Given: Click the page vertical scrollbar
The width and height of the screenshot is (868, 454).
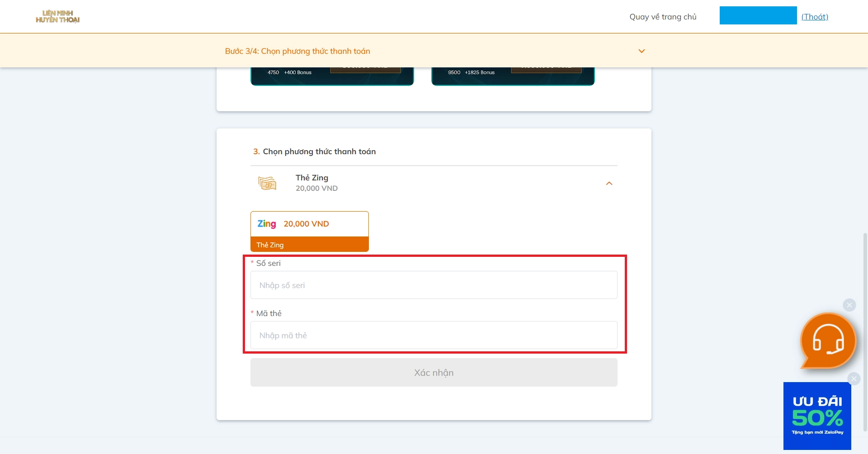Looking at the screenshot, I should point(865,330).
